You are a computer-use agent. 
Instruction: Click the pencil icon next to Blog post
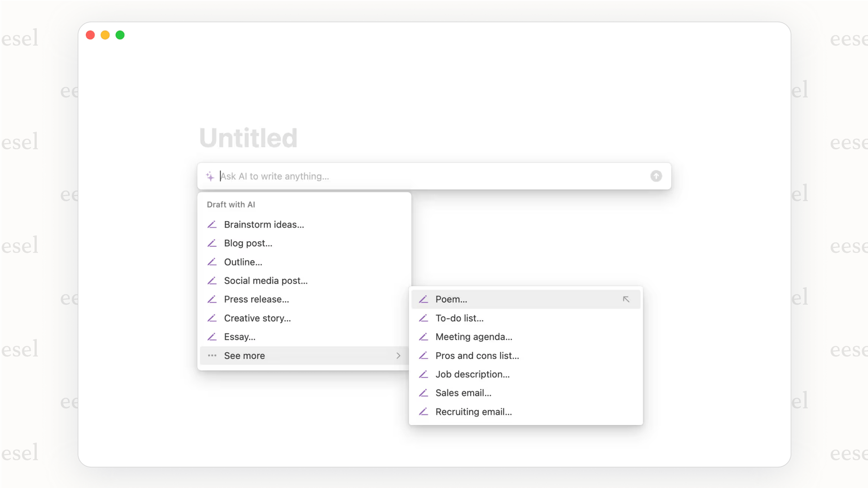(212, 243)
